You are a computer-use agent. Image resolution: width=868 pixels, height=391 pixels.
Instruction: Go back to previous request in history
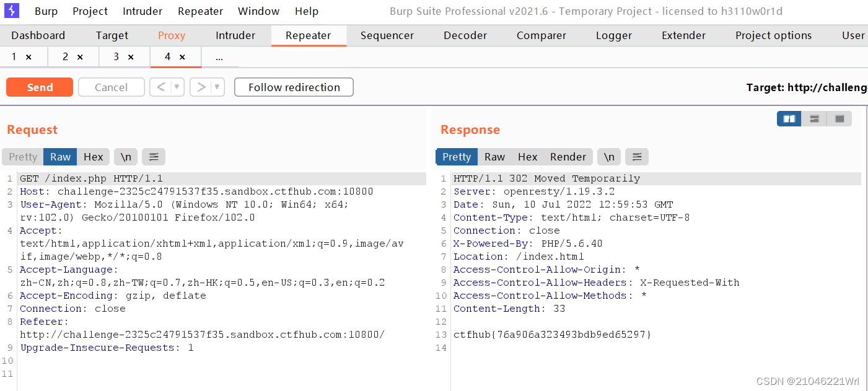160,87
